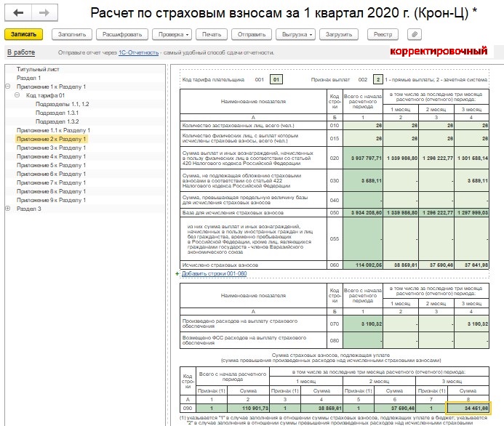Open attachments via the paperclip icon
Image resolution: width=504 pixels, height=426 pixels.
[x=415, y=34]
